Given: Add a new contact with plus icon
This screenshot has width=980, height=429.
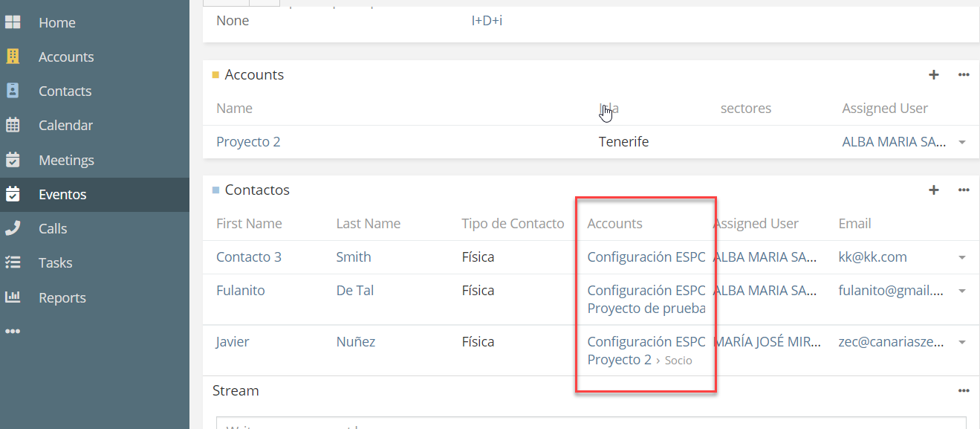Looking at the screenshot, I should click(x=934, y=190).
